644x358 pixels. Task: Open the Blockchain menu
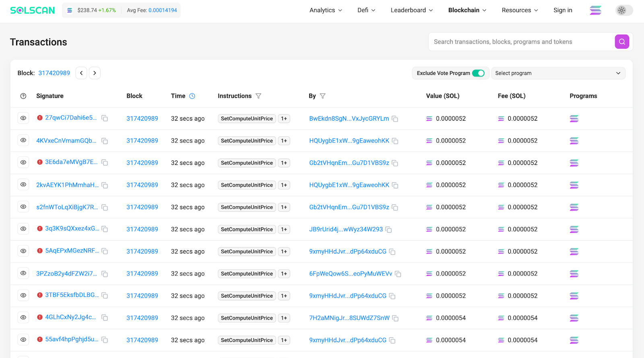(x=467, y=10)
